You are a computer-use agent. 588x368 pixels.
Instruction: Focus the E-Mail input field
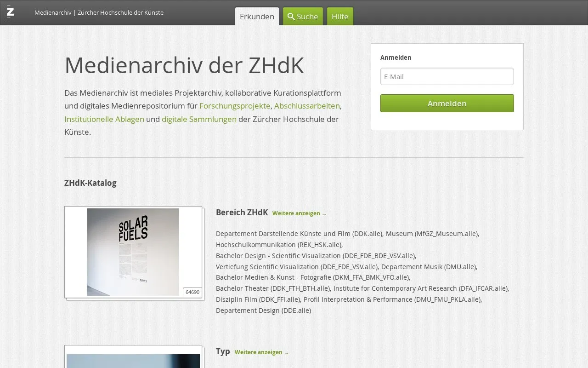pos(447,76)
